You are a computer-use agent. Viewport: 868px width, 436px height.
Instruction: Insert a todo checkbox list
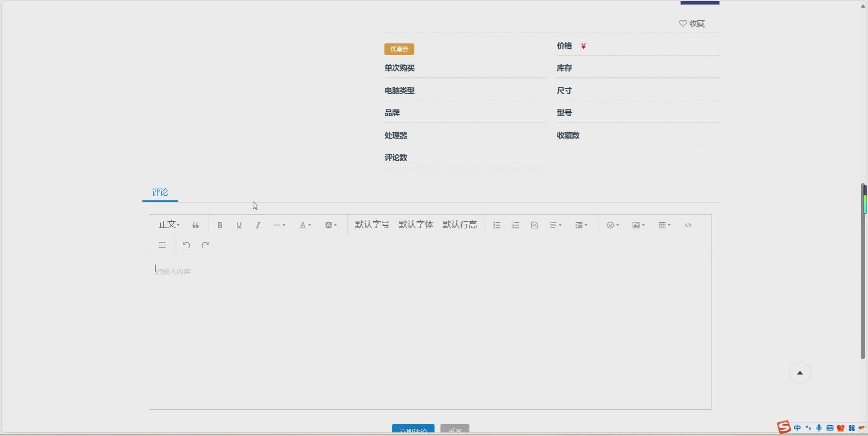(534, 225)
